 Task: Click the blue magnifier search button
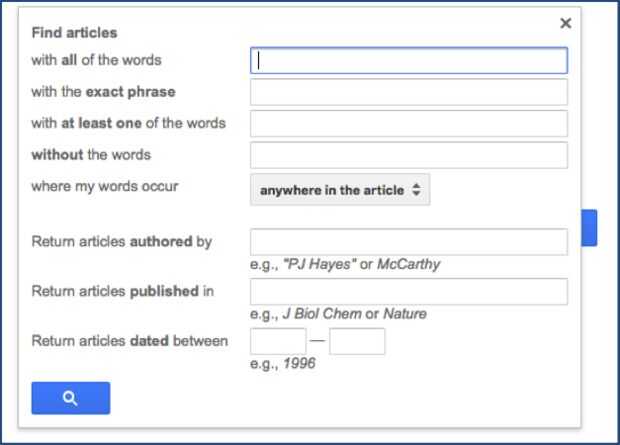click(70, 398)
